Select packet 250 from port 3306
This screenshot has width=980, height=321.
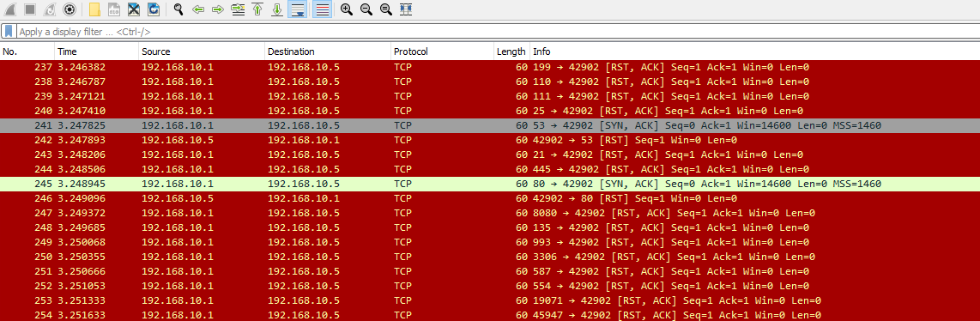click(x=490, y=257)
